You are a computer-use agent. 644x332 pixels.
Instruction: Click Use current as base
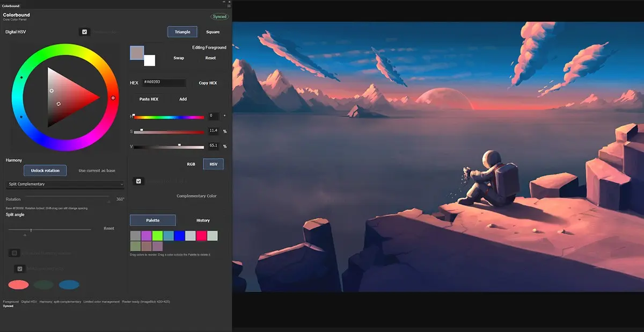click(97, 170)
